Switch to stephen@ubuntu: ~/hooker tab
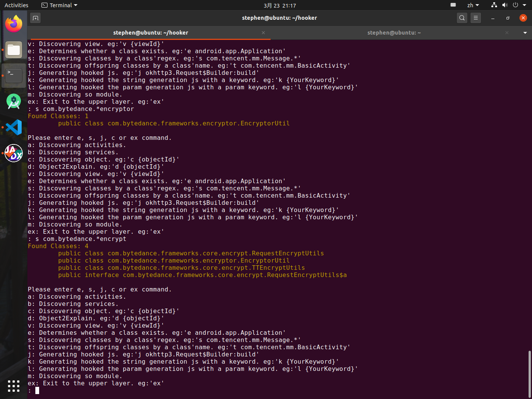532x399 pixels. [x=150, y=33]
